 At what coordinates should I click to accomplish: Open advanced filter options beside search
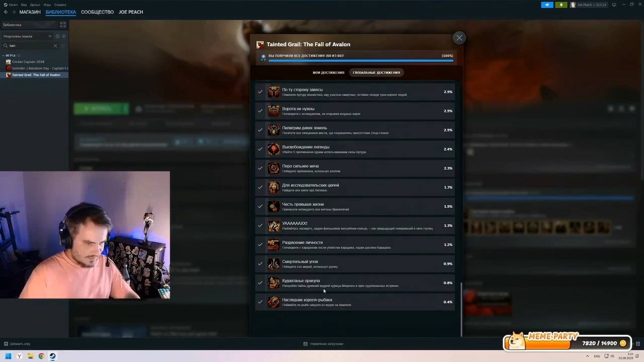63,46
